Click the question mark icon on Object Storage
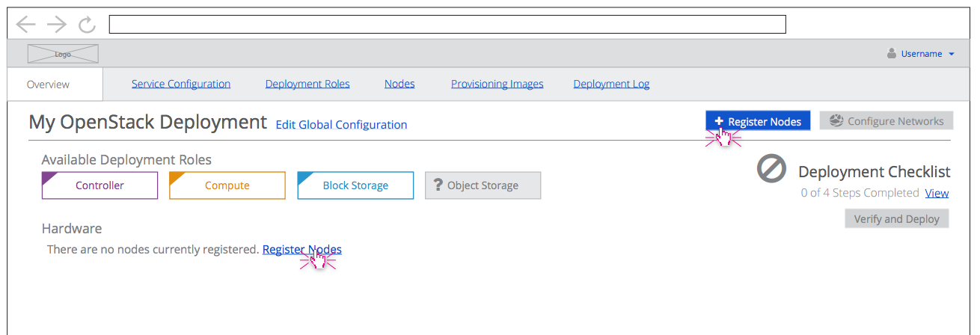Screen dimensions: 980x335 438,185
